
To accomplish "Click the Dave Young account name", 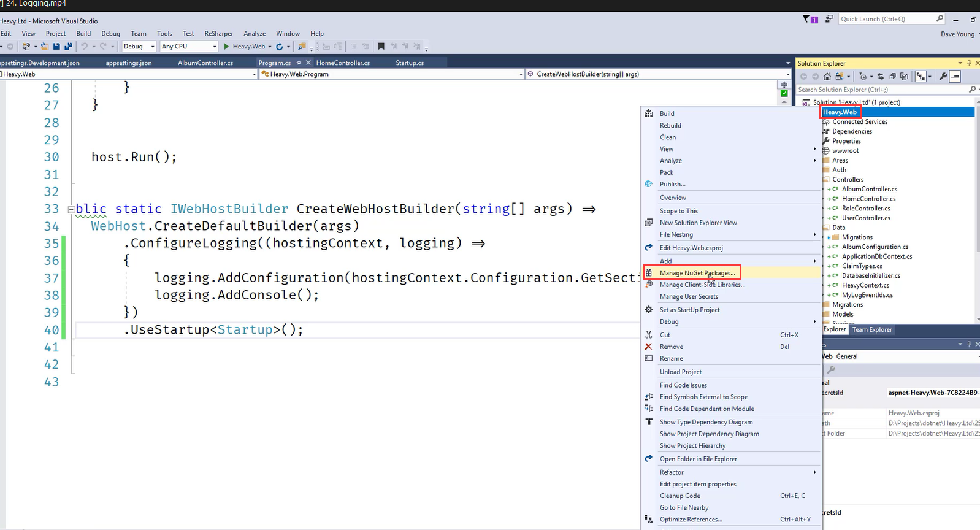I will tap(957, 34).
